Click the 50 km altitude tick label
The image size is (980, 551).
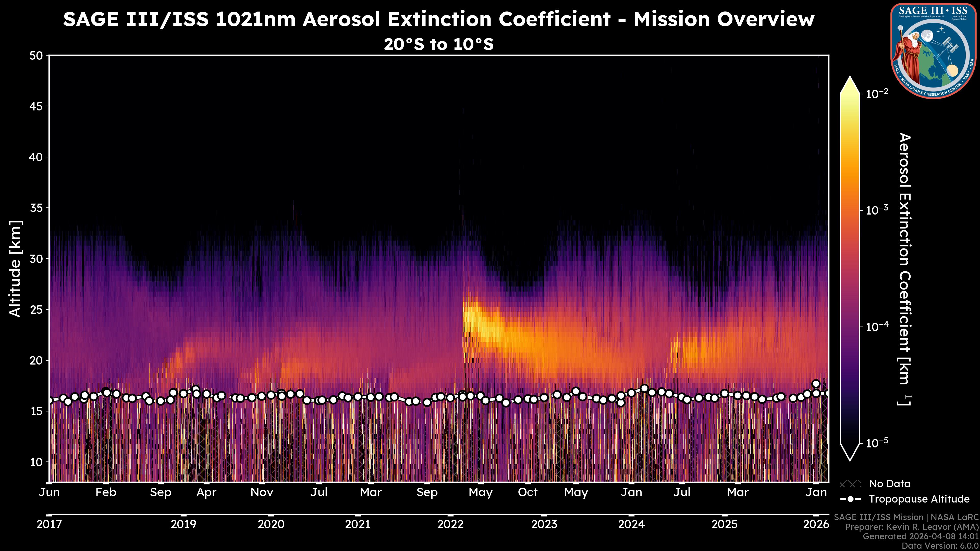[x=36, y=56]
